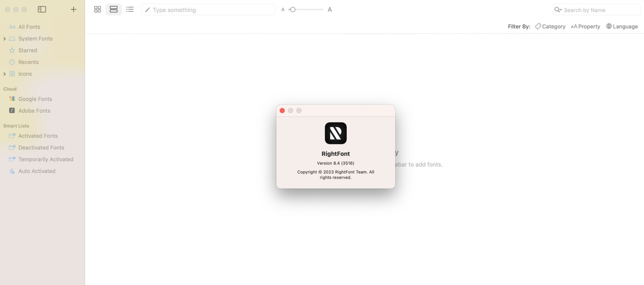Click the pencil icon in preview field
Screen dimensions: 644x285
147,10
